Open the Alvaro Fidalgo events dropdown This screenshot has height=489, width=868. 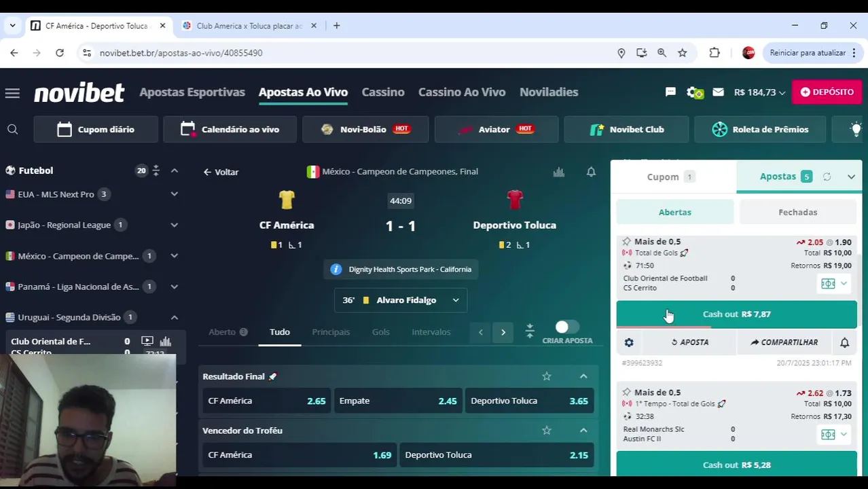point(401,300)
